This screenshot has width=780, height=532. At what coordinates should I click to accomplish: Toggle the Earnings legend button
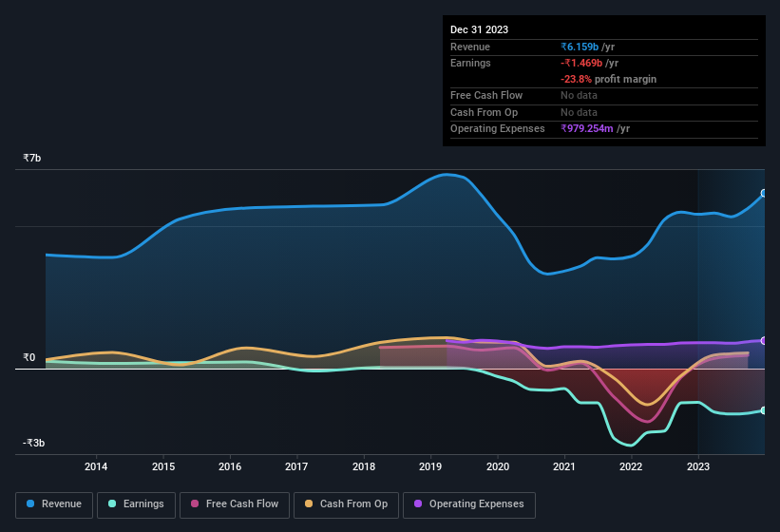coord(136,505)
